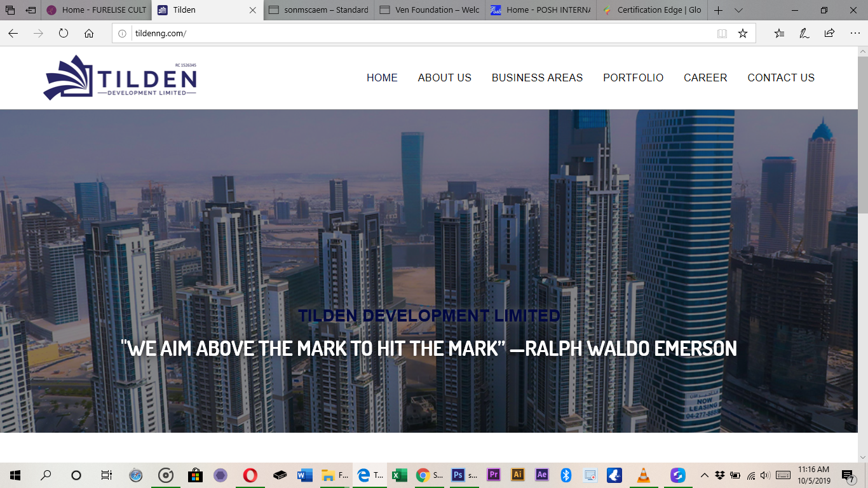
Task: Open the ABOUT US page
Action: [445, 78]
